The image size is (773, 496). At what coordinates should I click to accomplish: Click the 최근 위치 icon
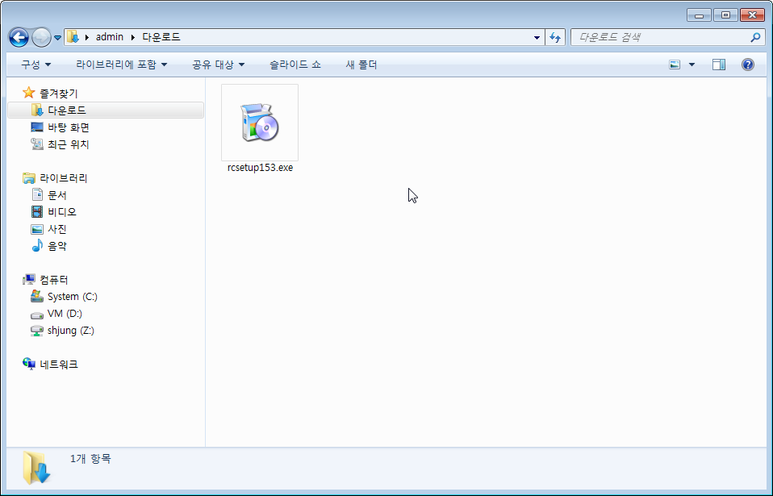37,144
